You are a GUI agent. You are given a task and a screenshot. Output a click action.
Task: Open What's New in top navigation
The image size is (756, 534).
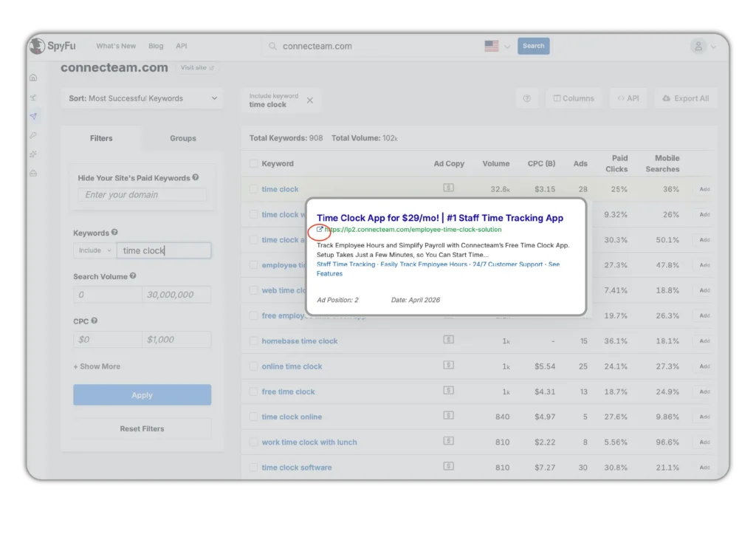click(116, 46)
